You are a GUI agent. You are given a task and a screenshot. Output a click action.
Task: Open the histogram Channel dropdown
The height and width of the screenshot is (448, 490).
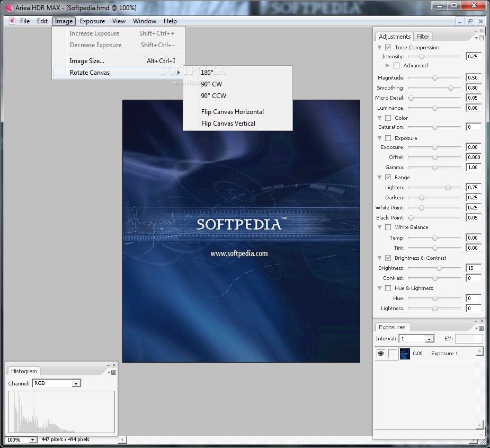[x=76, y=383]
